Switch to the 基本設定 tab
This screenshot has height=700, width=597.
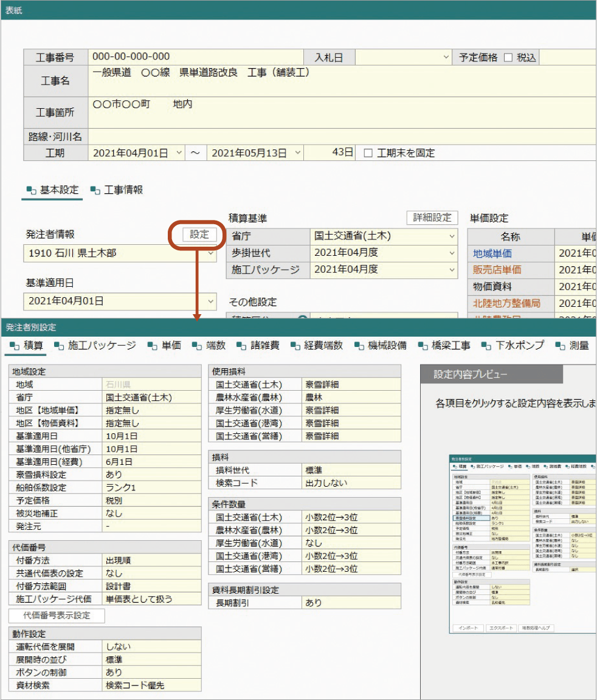pos(53,190)
